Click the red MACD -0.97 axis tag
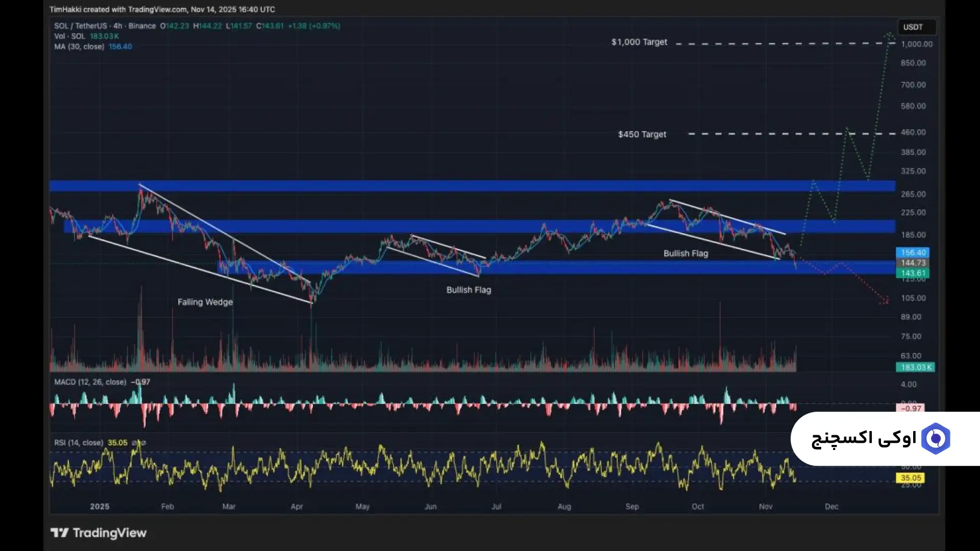Image resolution: width=980 pixels, height=551 pixels. [911, 409]
